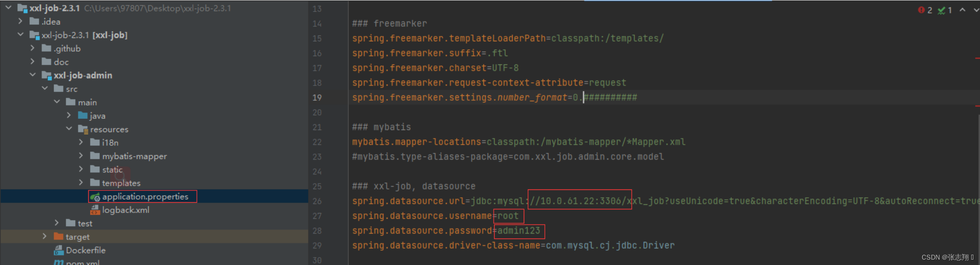Click the commented type-aliases-package line
Image resolution: width=980 pixels, height=265 pixels.
508,156
